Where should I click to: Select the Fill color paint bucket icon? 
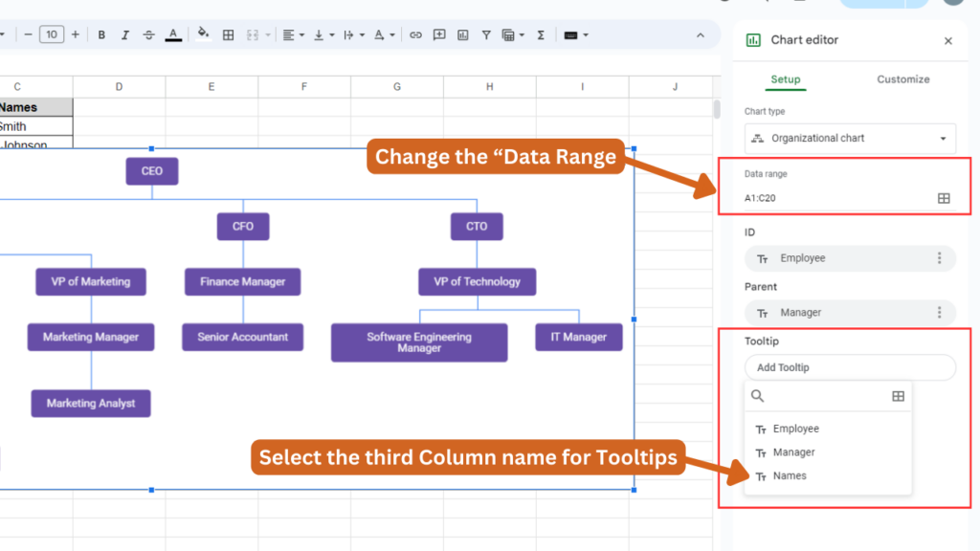(203, 34)
